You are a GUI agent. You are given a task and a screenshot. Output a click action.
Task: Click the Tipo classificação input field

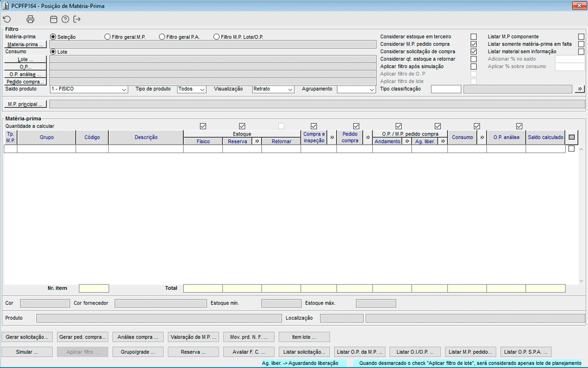pos(446,89)
